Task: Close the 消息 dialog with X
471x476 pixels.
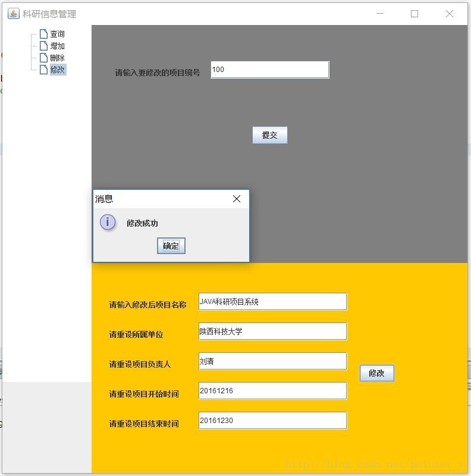Action: (237, 199)
